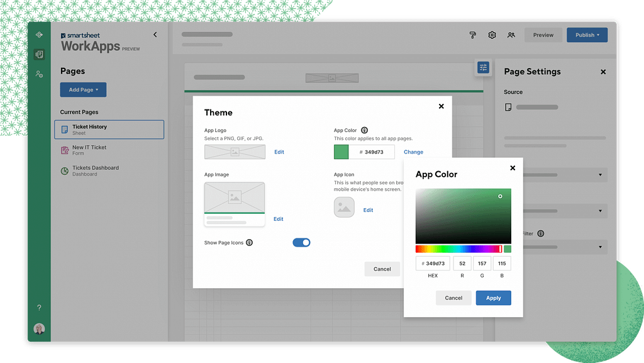The width and height of the screenshot is (644, 363).
Task: Apply the selected app color
Action: pos(494,298)
